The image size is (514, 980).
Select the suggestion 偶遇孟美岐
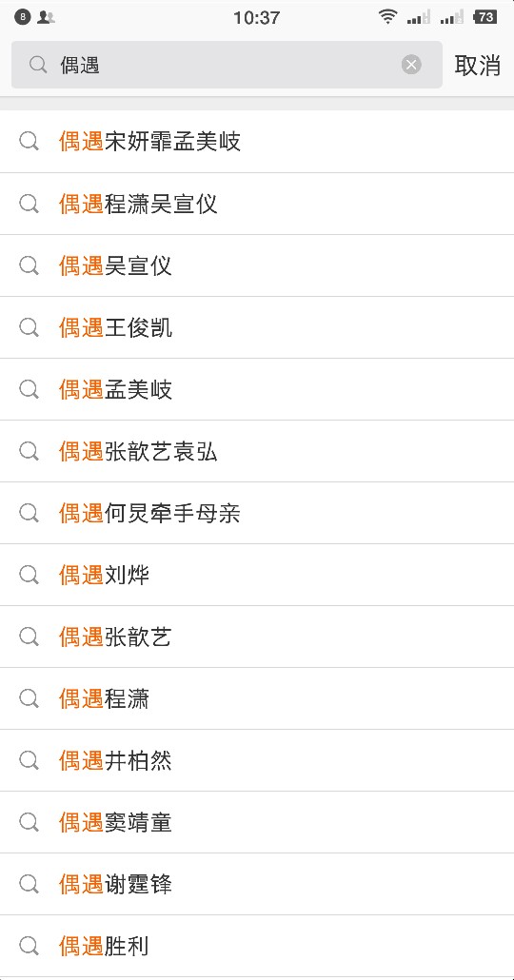coord(257,389)
